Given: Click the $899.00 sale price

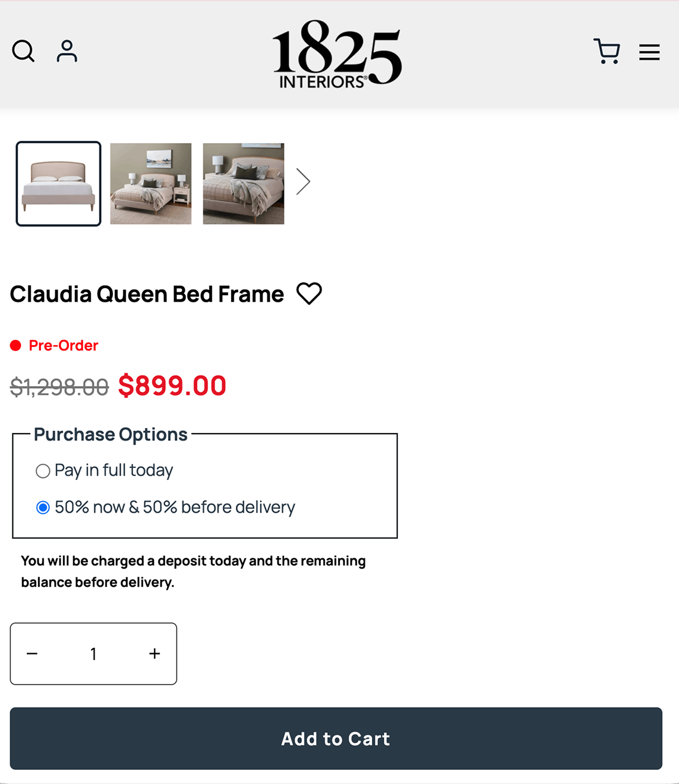Looking at the screenshot, I should [x=172, y=385].
